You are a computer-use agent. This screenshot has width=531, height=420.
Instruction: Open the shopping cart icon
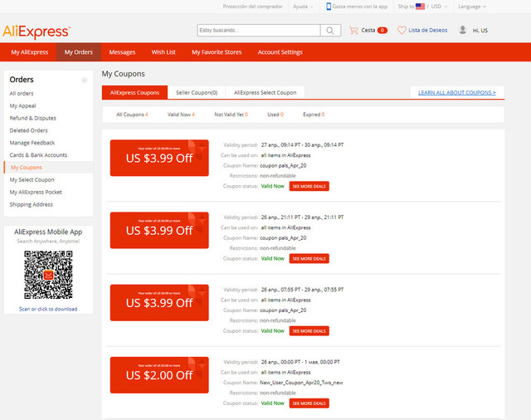coord(354,30)
